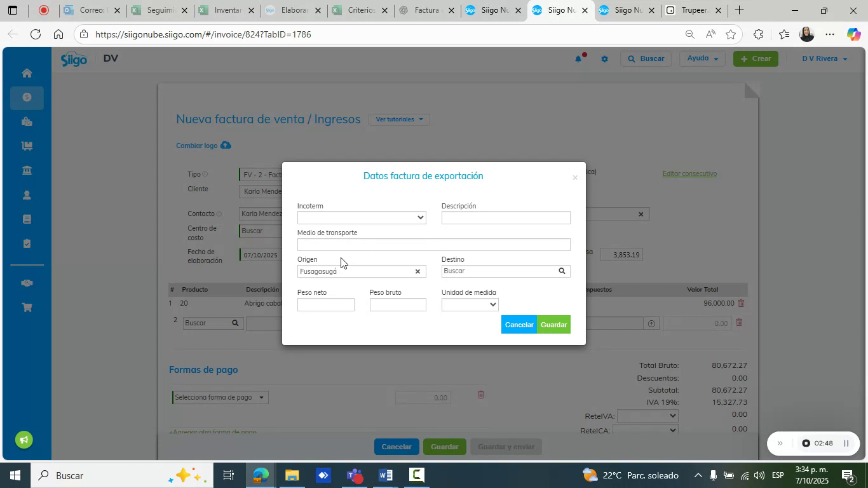Image resolution: width=868 pixels, height=488 pixels.
Task: Open the purchases bag sidebar icon
Action: (x=27, y=121)
